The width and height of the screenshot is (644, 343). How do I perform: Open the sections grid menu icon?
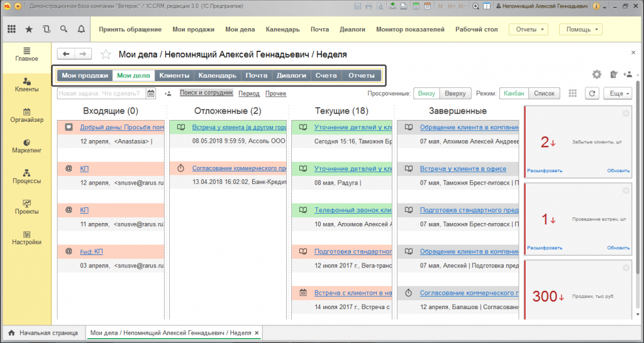point(11,29)
